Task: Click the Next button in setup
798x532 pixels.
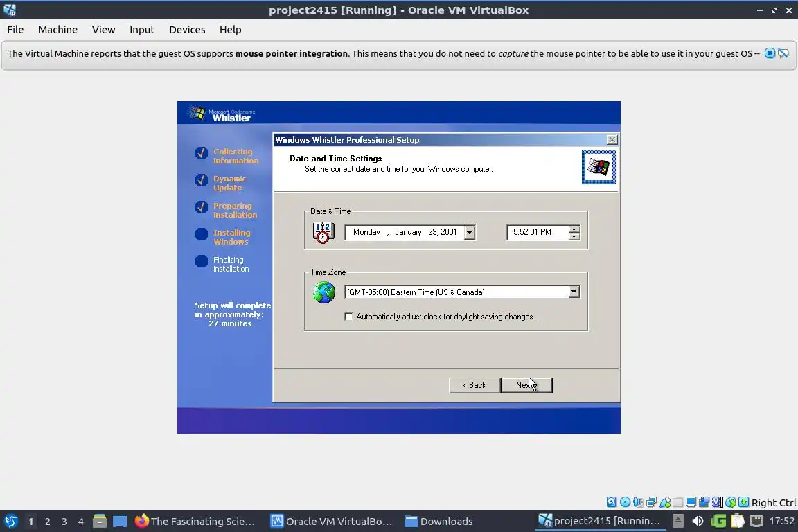Action: [526, 385]
